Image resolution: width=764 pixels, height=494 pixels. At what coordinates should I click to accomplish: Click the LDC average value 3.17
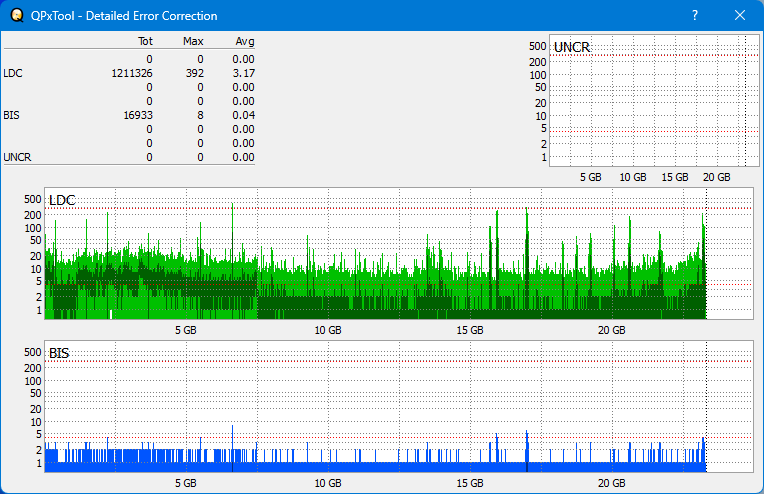(x=243, y=73)
